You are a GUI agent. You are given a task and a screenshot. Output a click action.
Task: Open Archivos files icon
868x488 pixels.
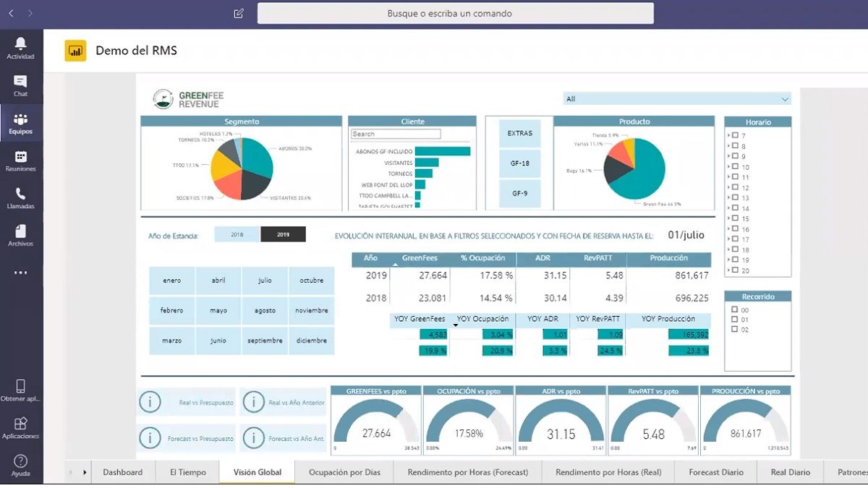[20, 231]
